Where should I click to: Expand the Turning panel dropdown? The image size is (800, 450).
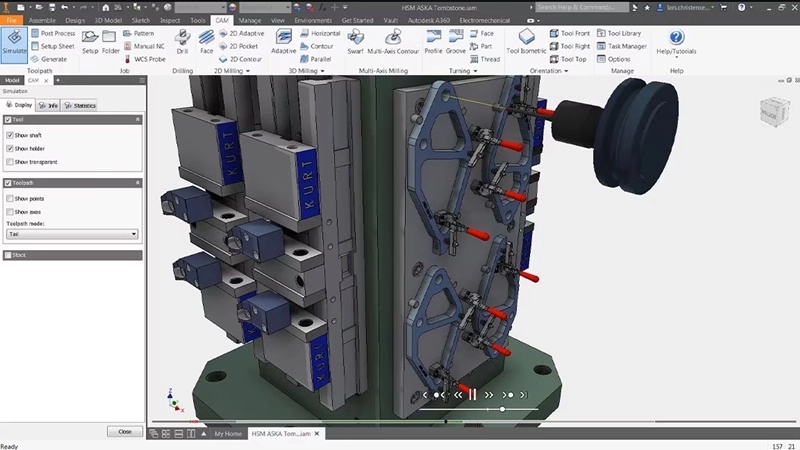475,71
